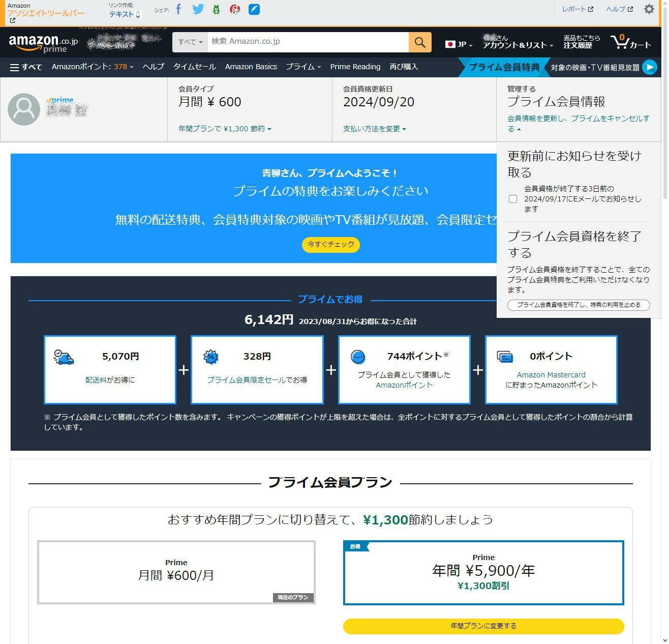Go to タイムセール
This screenshot has height=644, width=669.
pyautogui.click(x=195, y=67)
